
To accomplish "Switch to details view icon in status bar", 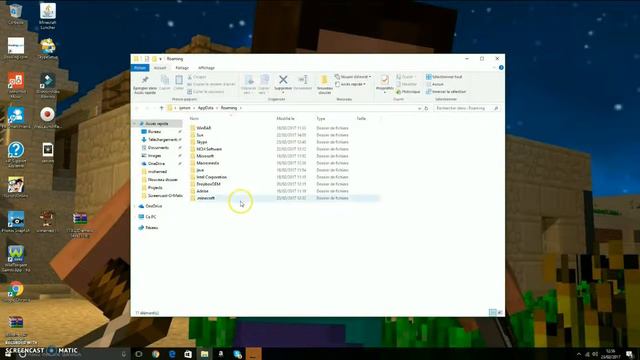I will [x=492, y=313].
